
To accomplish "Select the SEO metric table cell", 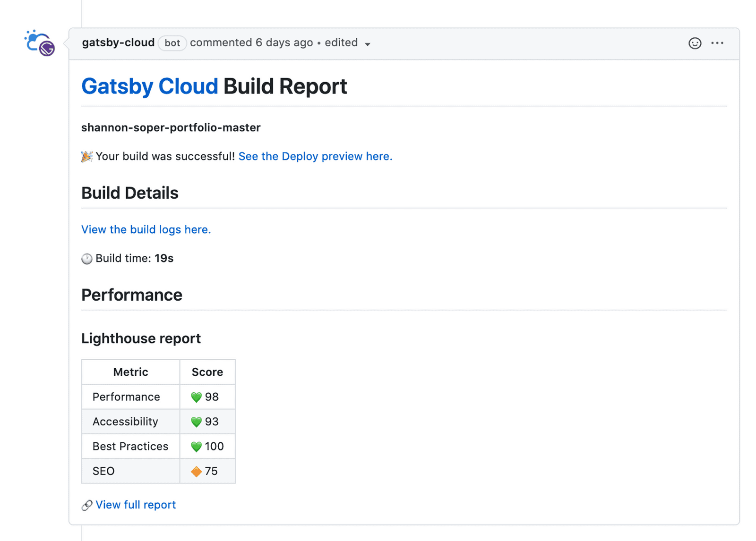I will [x=131, y=471].
